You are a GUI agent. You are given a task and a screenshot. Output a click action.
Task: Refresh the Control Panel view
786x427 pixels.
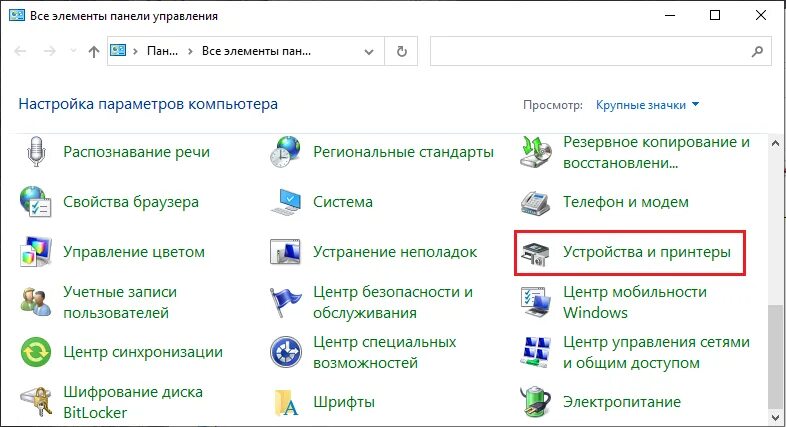click(402, 51)
